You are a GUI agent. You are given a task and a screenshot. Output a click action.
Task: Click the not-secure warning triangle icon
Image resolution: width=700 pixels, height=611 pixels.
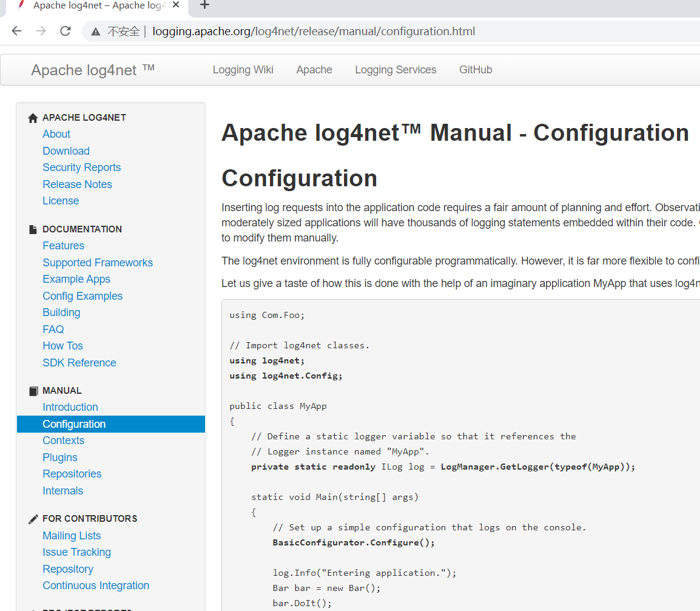pyautogui.click(x=95, y=32)
